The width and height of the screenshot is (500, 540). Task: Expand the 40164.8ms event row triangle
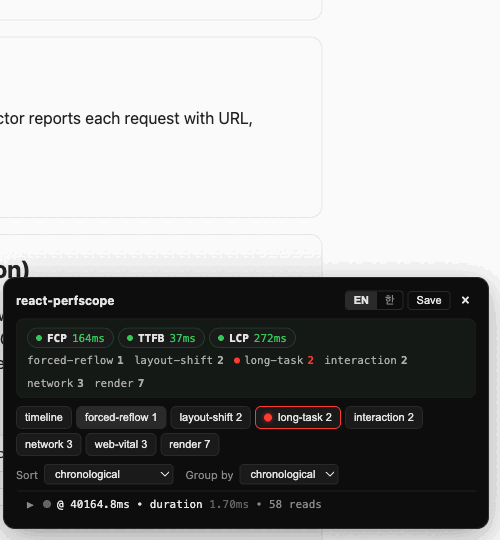[x=30, y=505]
